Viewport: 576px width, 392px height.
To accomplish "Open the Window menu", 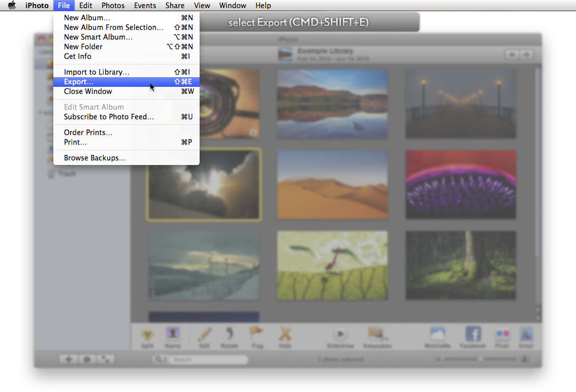I will (233, 6).
